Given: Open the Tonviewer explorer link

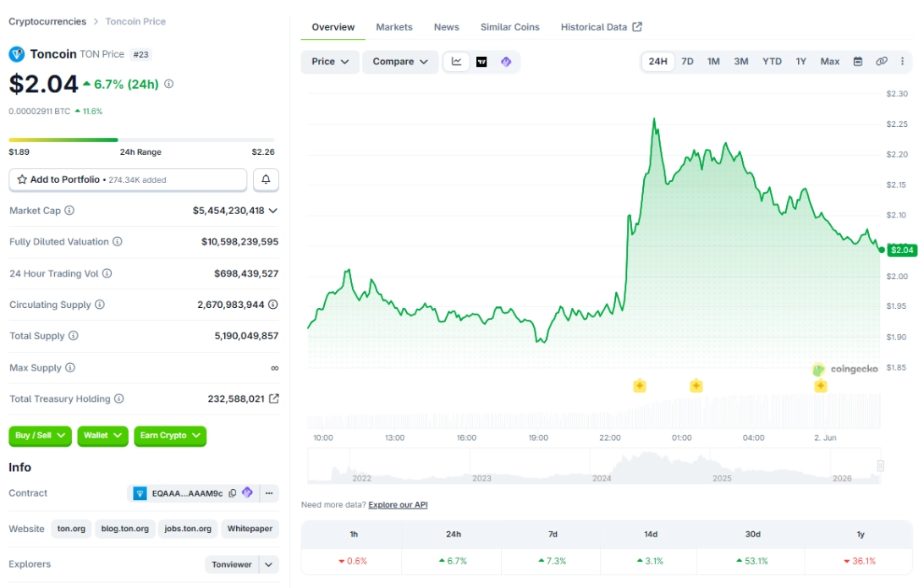Looking at the screenshot, I should click(232, 564).
